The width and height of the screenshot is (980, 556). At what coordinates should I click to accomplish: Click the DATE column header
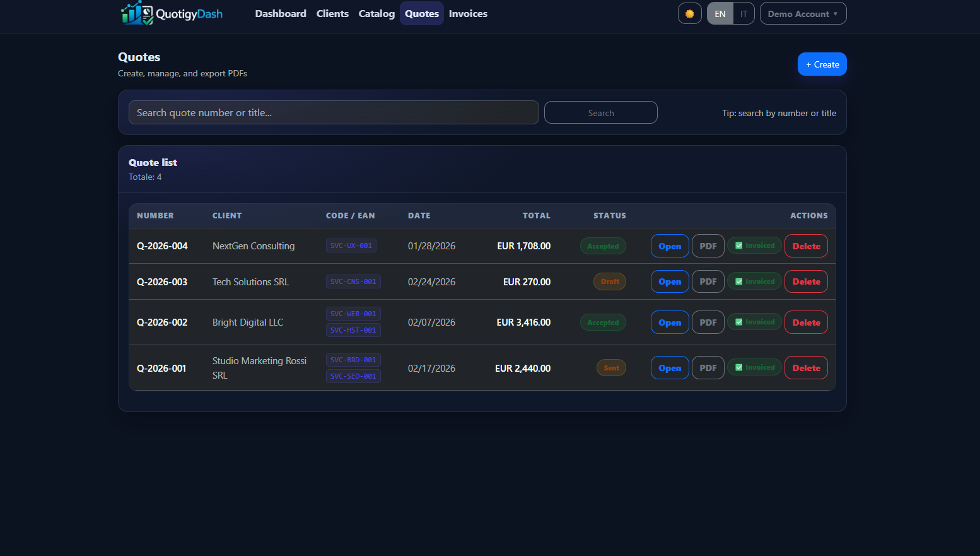tap(419, 216)
